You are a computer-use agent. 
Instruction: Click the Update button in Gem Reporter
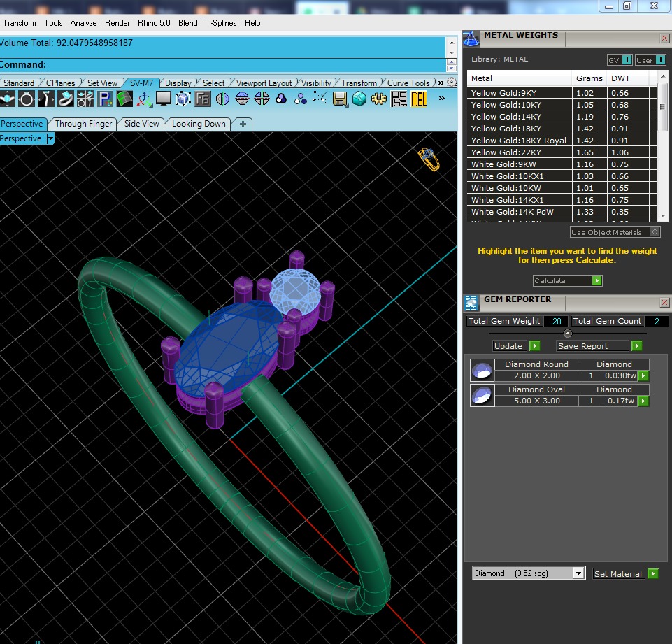(517, 346)
